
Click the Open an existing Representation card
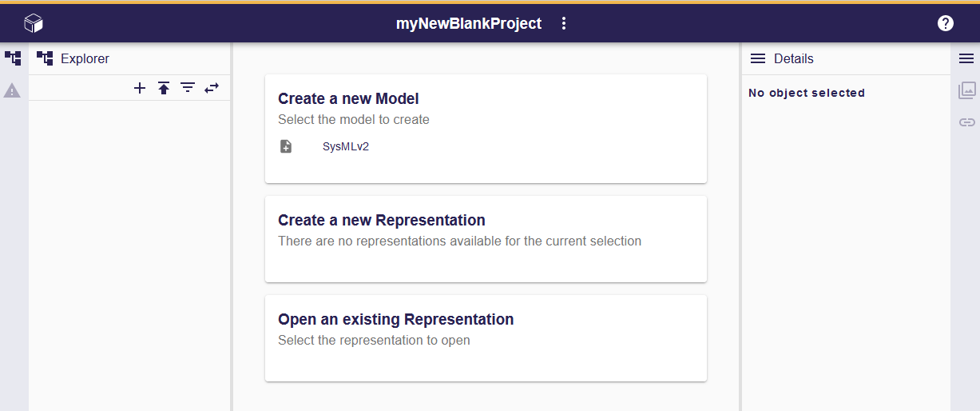(x=486, y=337)
